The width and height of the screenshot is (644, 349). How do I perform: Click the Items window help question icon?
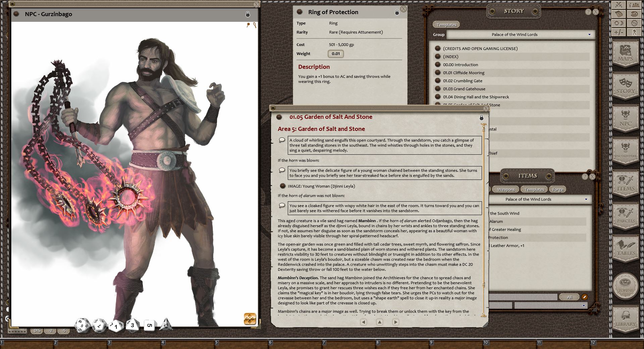(585, 177)
